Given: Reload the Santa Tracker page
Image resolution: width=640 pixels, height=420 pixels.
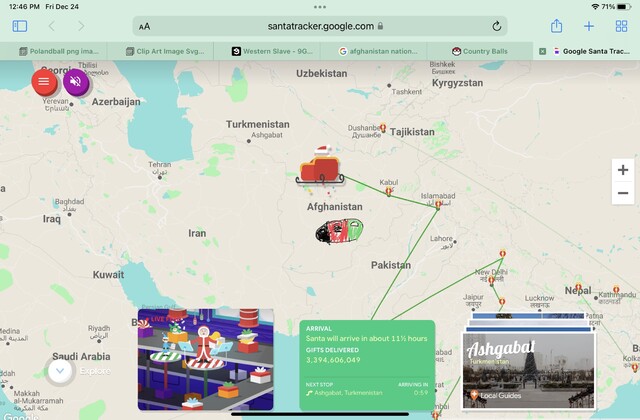Looking at the screenshot, I should pos(496,27).
